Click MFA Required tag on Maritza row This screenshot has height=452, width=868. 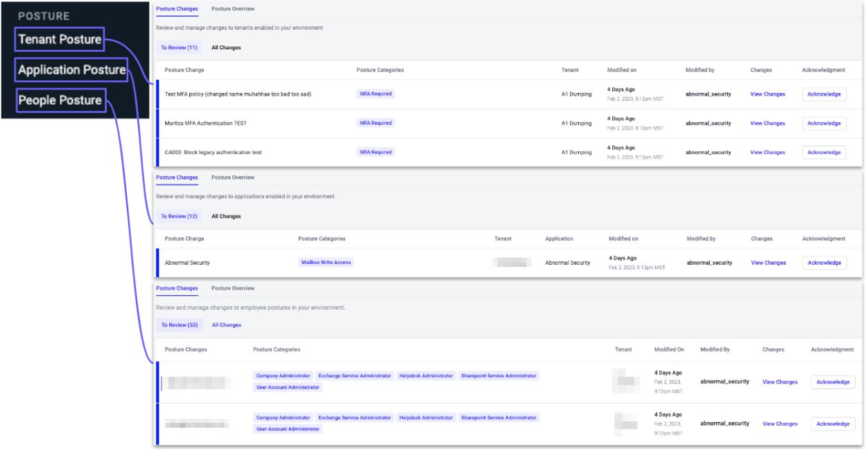375,123
